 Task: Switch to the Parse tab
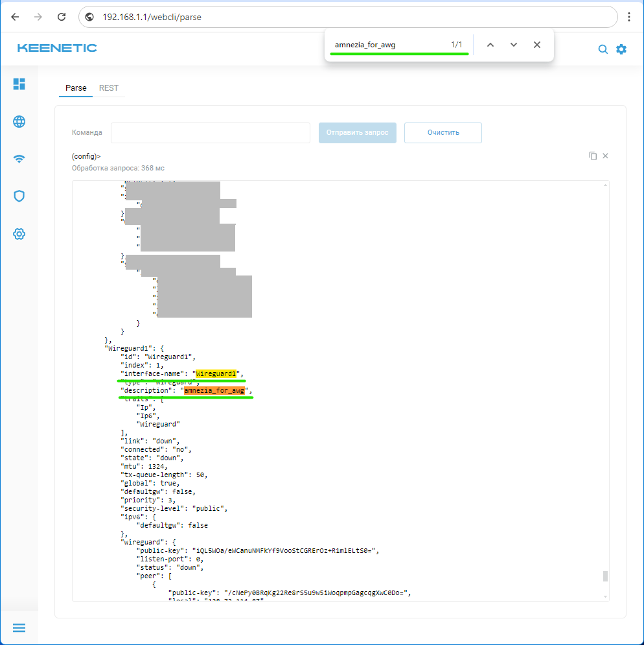76,88
